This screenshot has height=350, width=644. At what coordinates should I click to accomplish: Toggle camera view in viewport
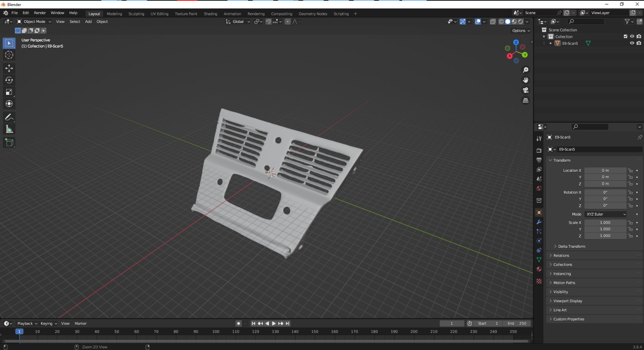pos(525,90)
